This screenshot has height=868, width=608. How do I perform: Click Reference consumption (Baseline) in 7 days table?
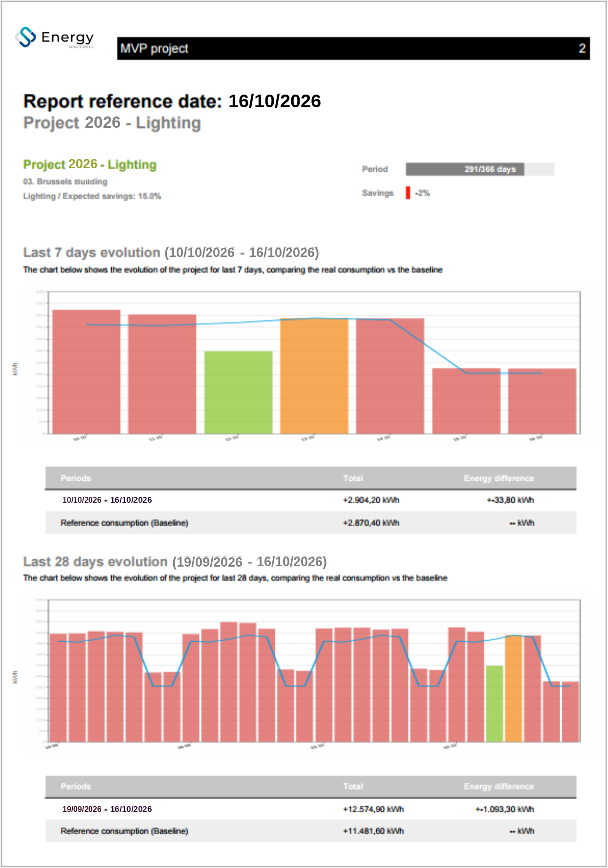pyautogui.click(x=124, y=523)
